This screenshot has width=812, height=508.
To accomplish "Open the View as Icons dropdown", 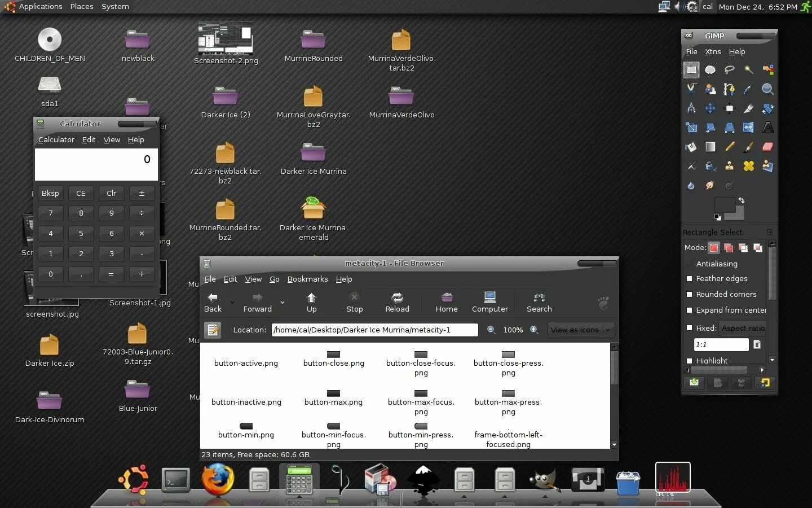I will [x=581, y=330].
